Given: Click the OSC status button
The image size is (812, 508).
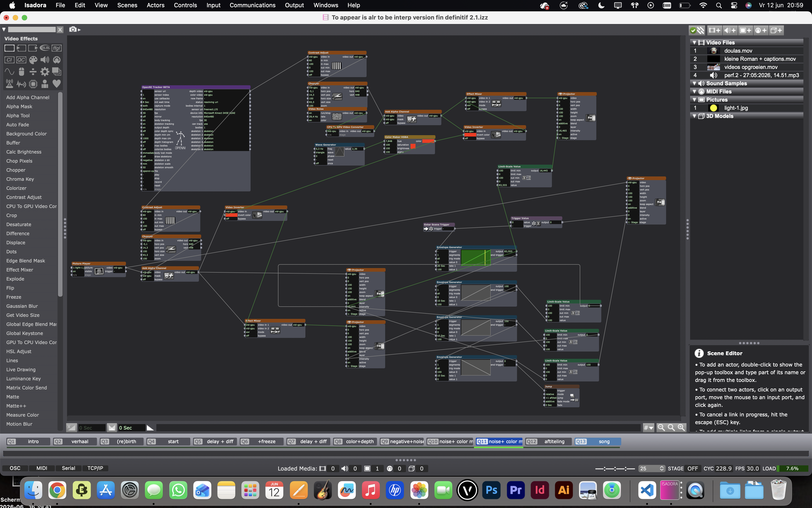Looking at the screenshot, I should 15,468.
